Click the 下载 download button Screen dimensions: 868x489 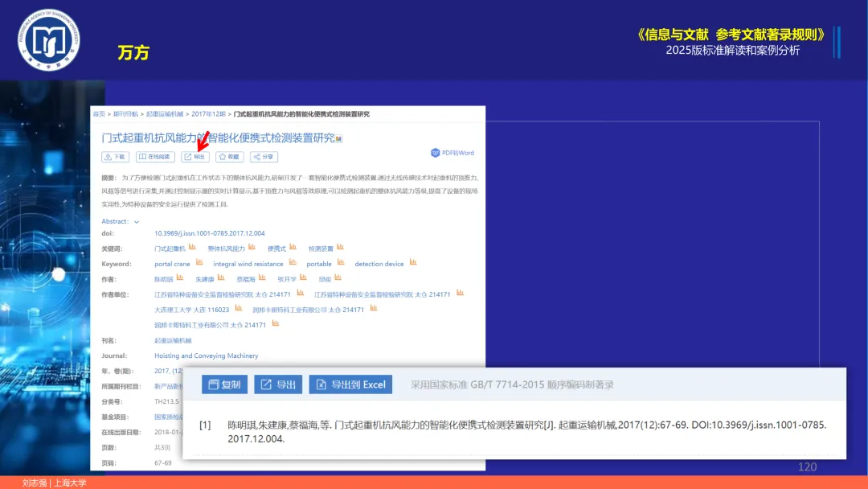tap(115, 157)
